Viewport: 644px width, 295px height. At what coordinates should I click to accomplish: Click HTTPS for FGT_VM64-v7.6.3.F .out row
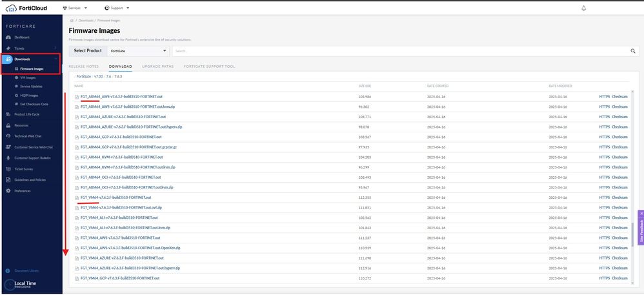click(604, 198)
